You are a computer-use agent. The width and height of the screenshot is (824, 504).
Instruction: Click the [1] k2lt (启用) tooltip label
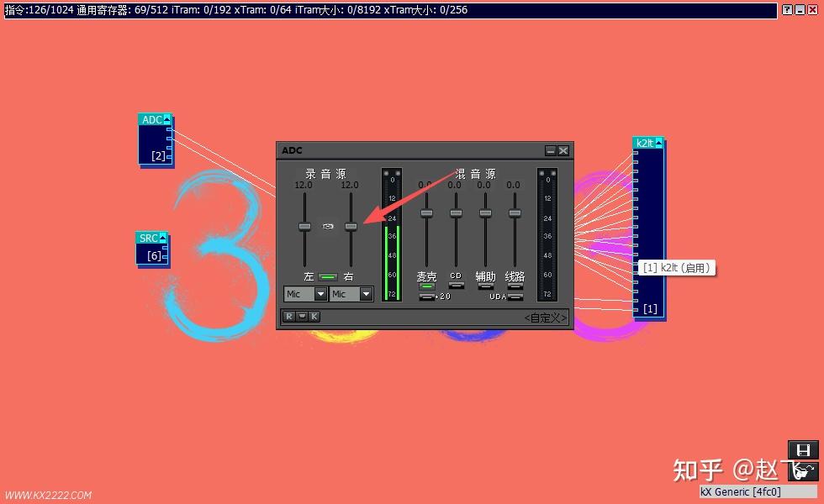(677, 268)
